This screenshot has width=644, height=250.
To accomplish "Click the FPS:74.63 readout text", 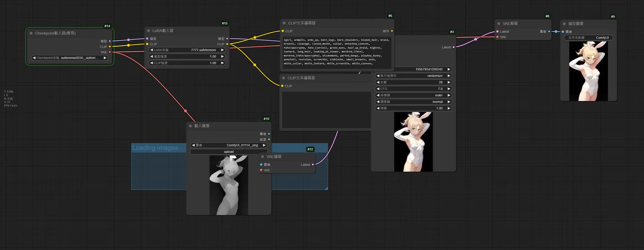I will click(10, 106).
